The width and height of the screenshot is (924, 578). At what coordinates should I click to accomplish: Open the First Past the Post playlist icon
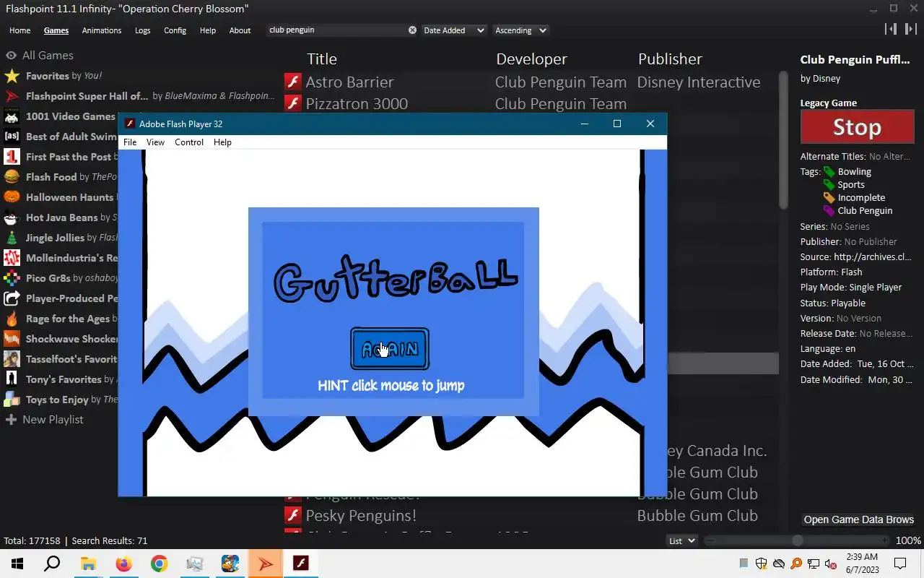coord(12,157)
